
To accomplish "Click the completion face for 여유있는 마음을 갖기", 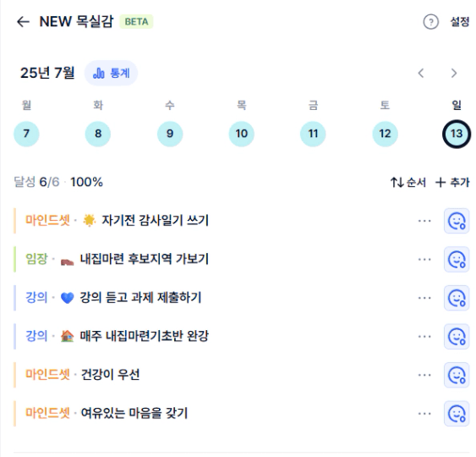I will [x=457, y=414].
